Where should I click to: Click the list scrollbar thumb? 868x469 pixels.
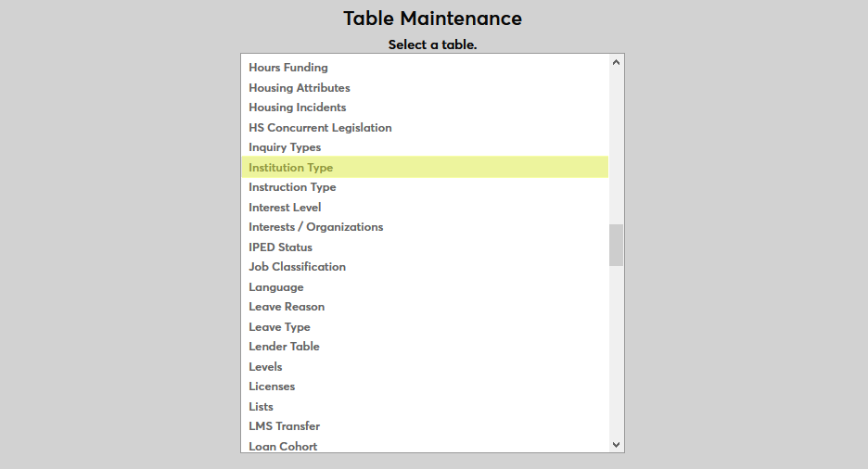pos(616,245)
